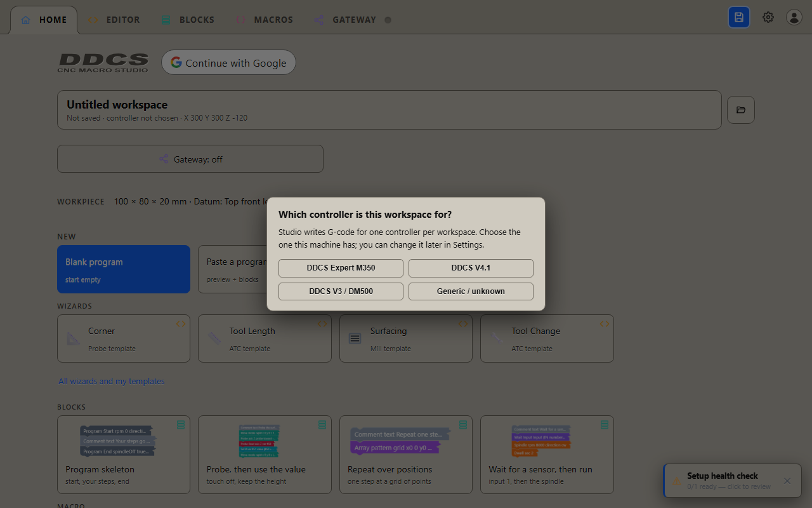This screenshot has height=508, width=812.
Task: Choose DDCS Expert M350 controller
Action: (341, 268)
